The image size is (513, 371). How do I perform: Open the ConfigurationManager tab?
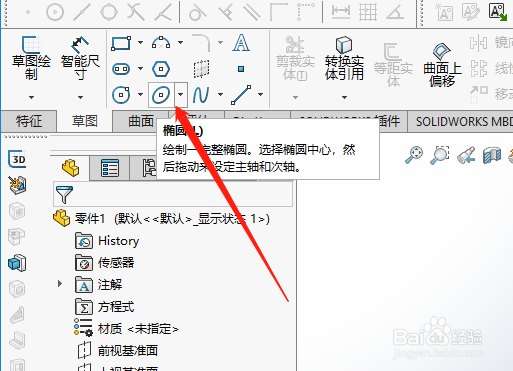point(149,168)
